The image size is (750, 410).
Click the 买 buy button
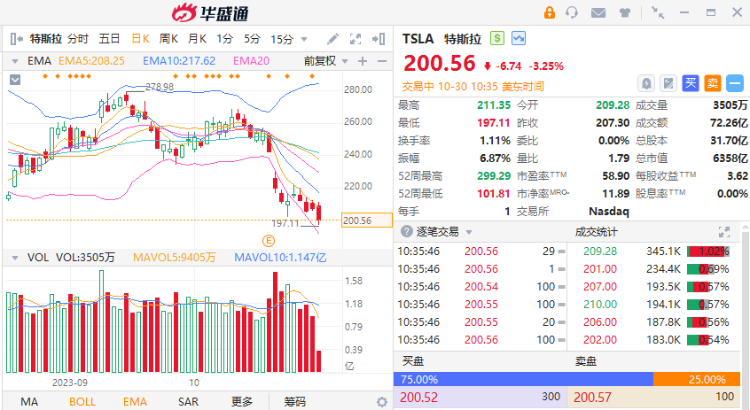(690, 84)
